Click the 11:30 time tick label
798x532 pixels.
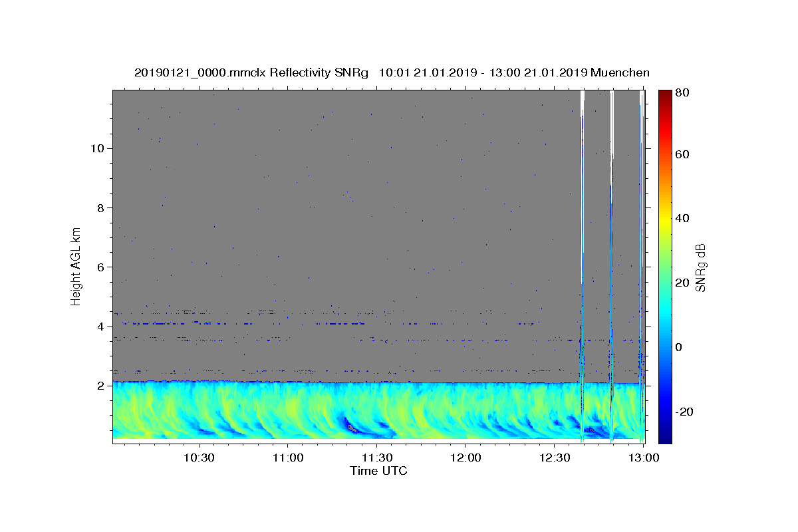pyautogui.click(x=376, y=458)
